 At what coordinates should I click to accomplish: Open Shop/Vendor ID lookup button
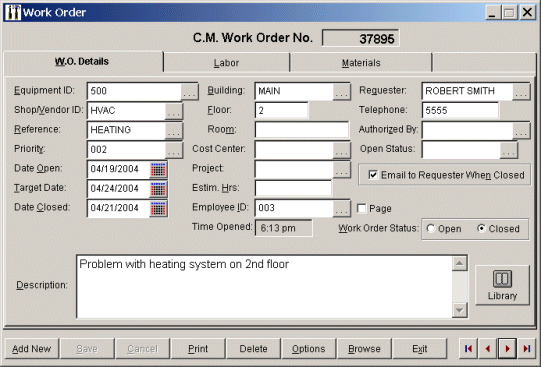tap(174, 111)
